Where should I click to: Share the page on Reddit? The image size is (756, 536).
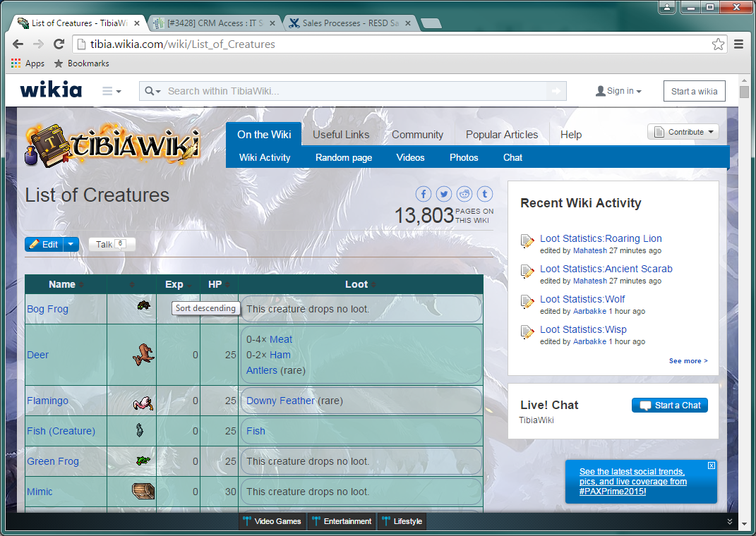coord(464,194)
